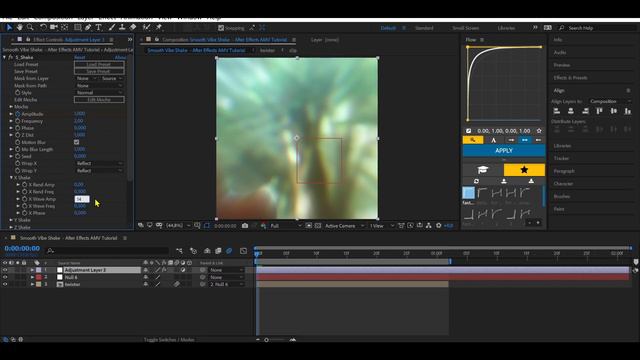Click the Edit Mocha button

tap(99, 100)
